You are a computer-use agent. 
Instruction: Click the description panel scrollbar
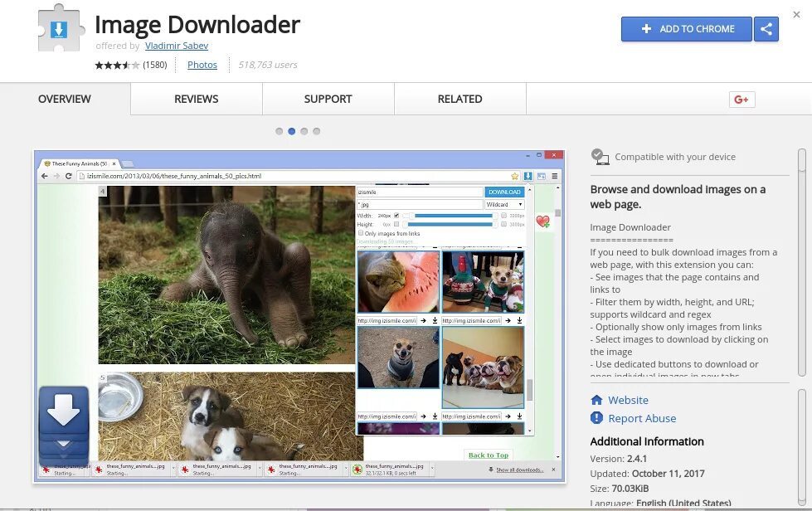[802, 262]
